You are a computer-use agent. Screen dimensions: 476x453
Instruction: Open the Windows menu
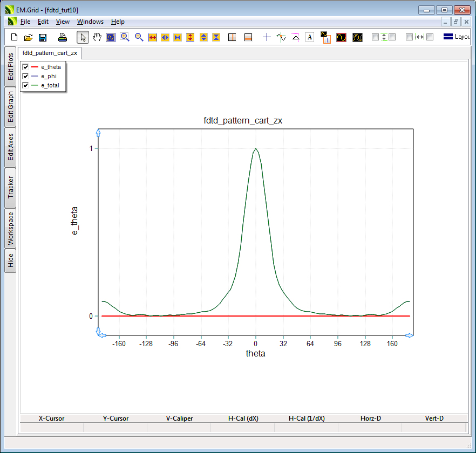click(90, 22)
